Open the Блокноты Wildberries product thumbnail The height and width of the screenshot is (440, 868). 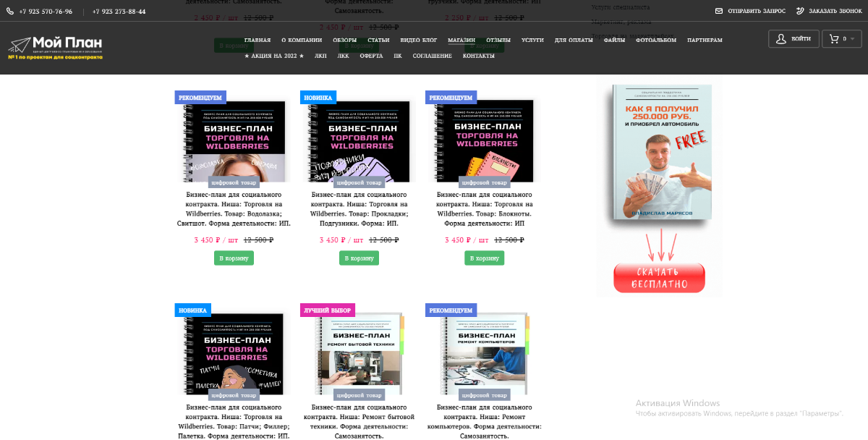484,141
